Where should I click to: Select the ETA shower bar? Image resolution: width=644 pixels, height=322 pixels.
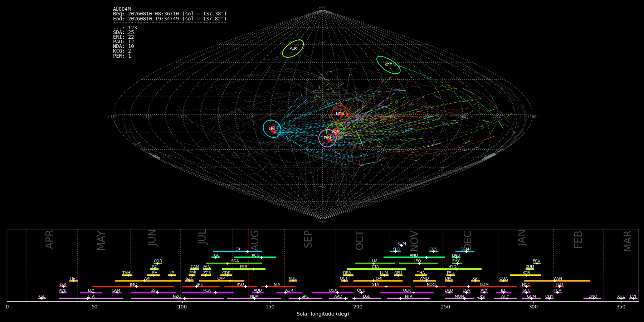click(91, 298)
